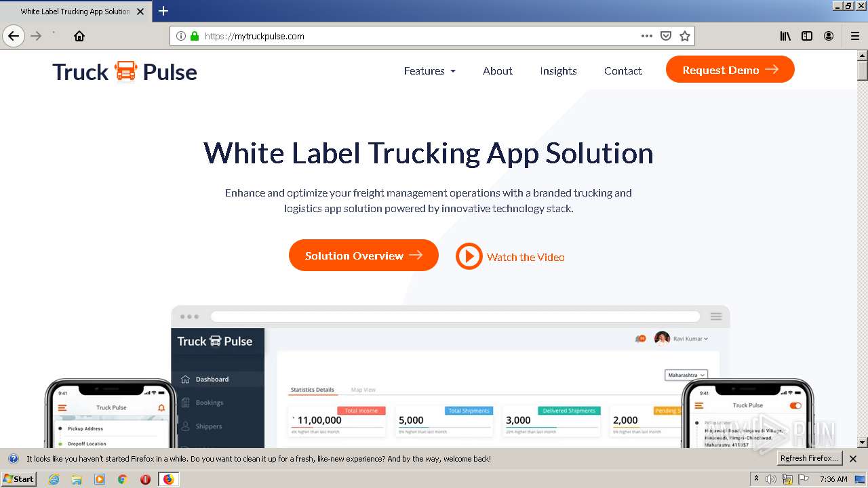868x488 pixels.
Task: Select Dashboard sidebar item in preview
Action: pyautogui.click(x=218, y=379)
